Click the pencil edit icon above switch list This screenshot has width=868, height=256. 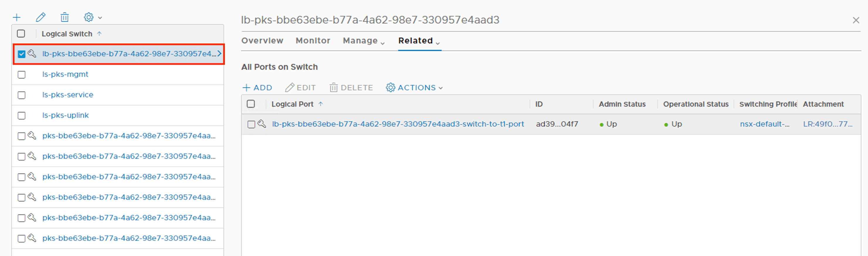41,17
